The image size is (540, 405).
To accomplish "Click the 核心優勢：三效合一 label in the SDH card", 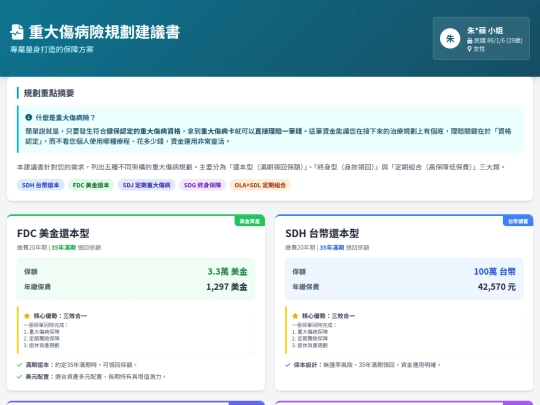I will point(328,316).
